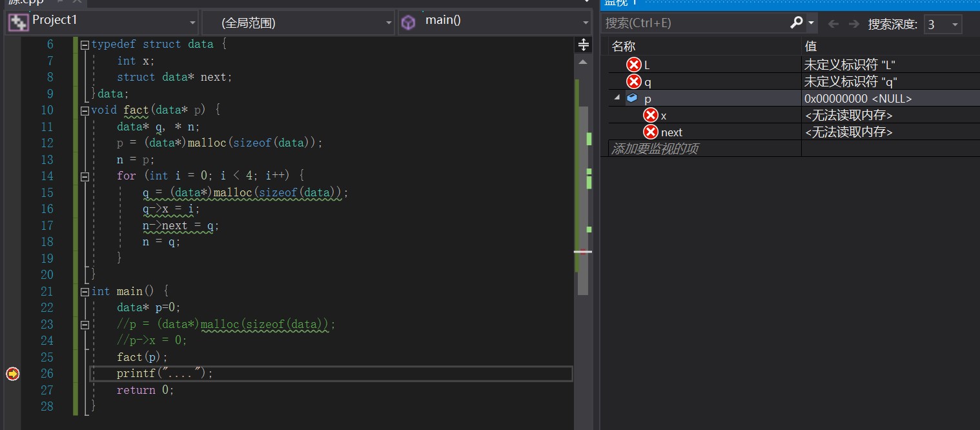Viewport: 980px width, 430px height.
Task: Click the Project1 project icon
Action: [x=18, y=22]
